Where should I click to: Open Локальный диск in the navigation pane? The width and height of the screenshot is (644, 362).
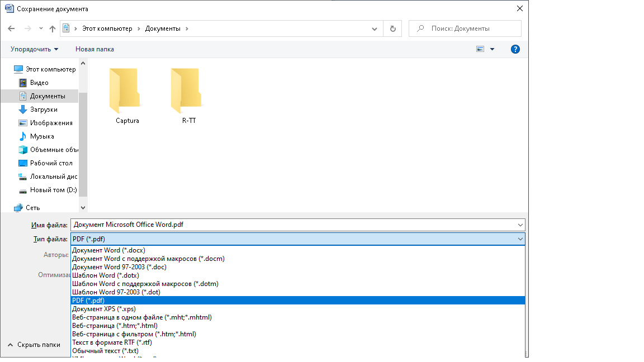tap(48, 177)
